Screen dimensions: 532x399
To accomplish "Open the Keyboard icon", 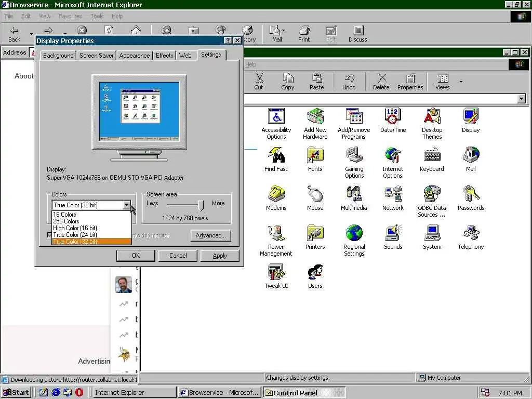I will click(432, 159).
